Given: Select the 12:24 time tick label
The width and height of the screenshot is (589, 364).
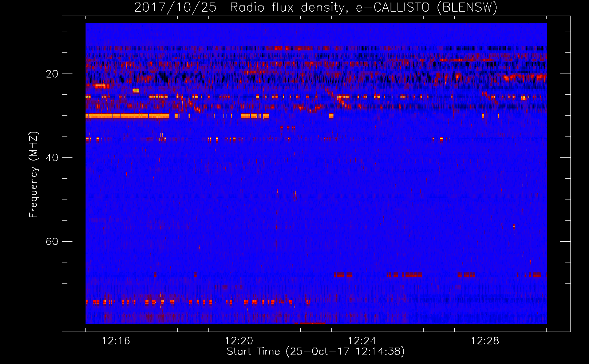Looking at the screenshot, I should [362, 341].
